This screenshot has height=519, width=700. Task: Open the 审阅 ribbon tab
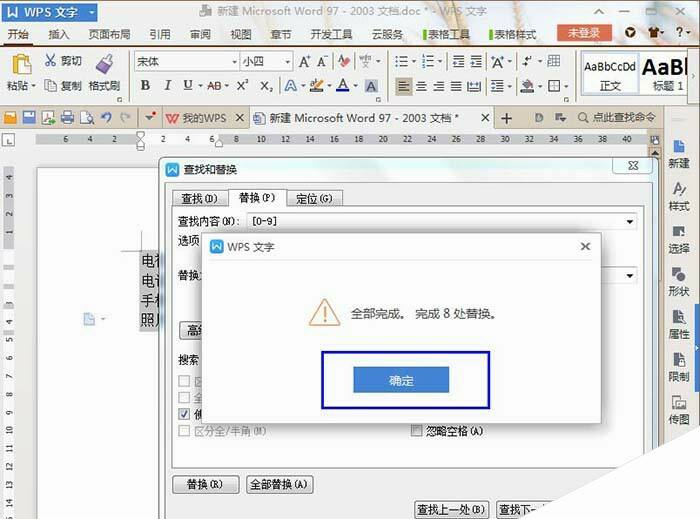(x=200, y=34)
